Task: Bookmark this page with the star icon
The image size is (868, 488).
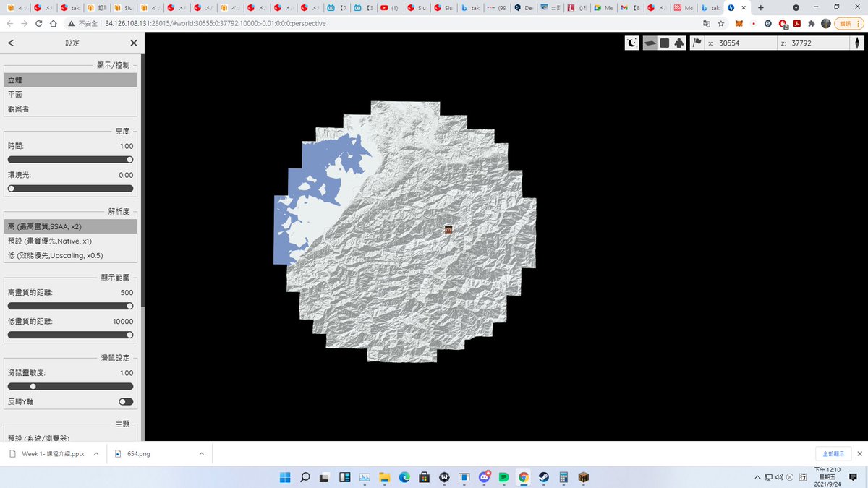Action: click(721, 23)
